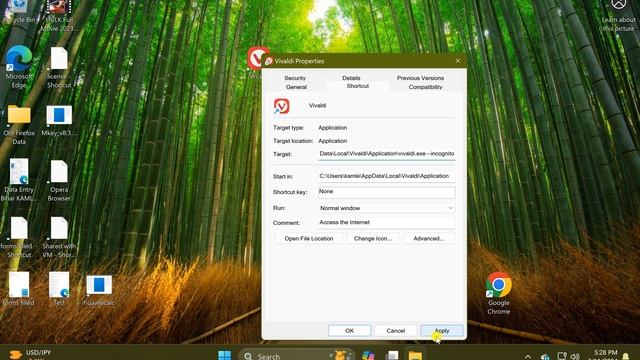Viewport: 640px width, 360px height.
Task: Click the Target field containing --incognito
Action: (x=387, y=154)
